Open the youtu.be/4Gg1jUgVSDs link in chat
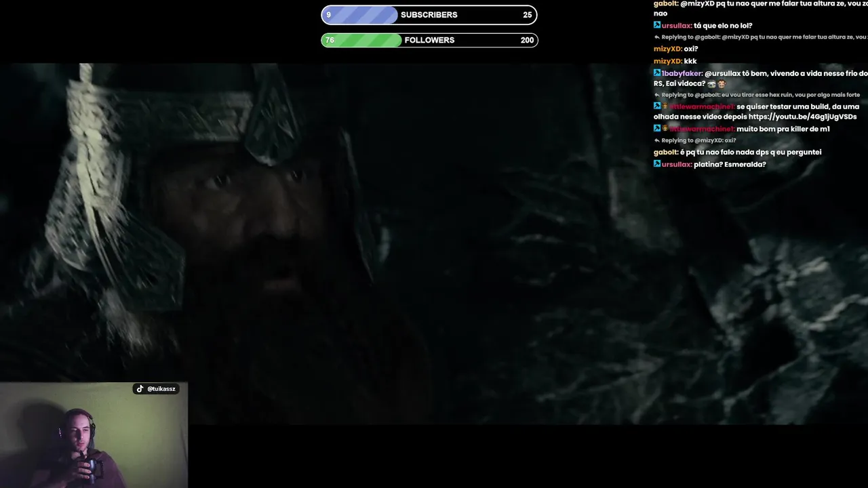 click(802, 117)
